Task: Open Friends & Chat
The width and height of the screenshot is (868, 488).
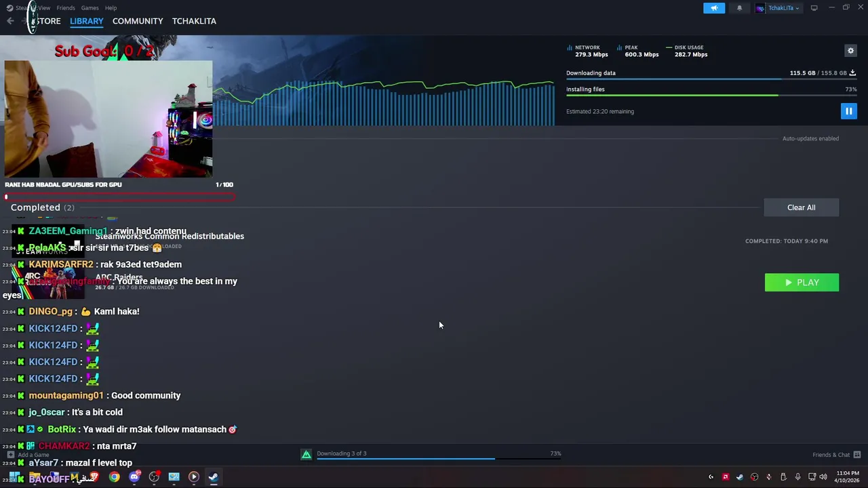Action: 831,455
